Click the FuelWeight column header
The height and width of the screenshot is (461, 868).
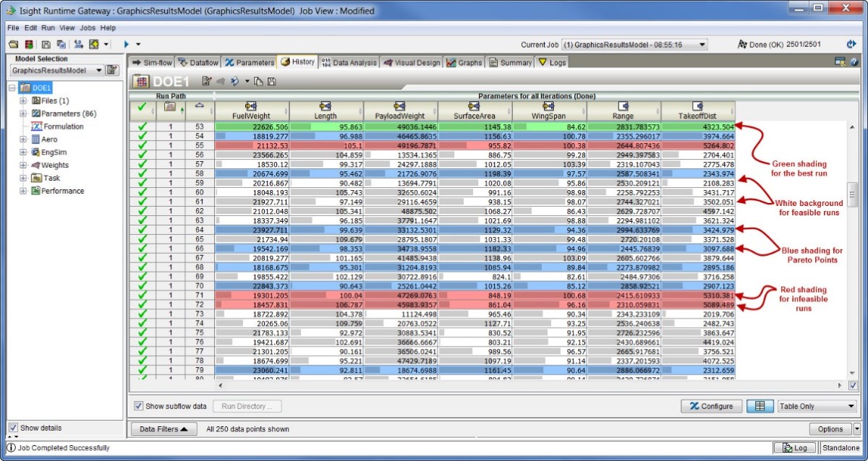(x=252, y=111)
